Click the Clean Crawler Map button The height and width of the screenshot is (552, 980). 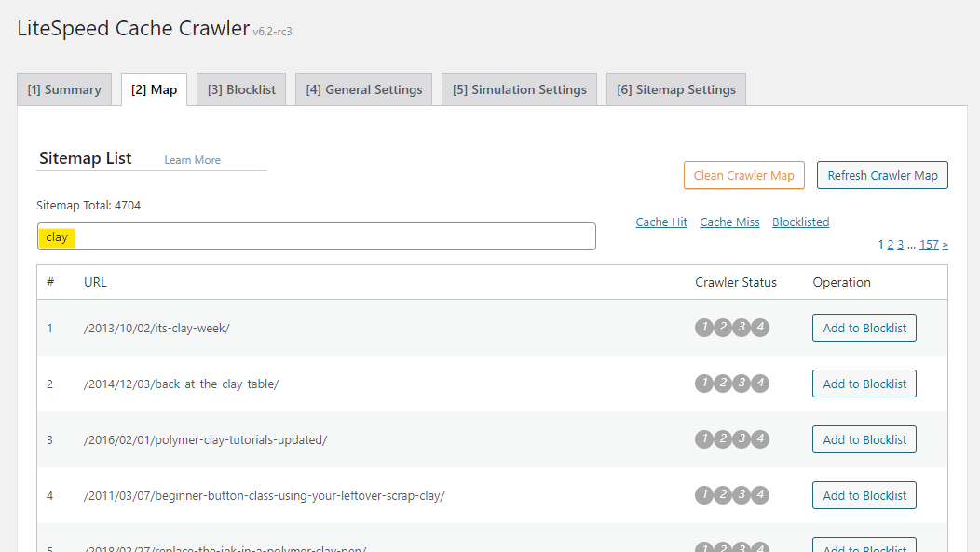743,175
